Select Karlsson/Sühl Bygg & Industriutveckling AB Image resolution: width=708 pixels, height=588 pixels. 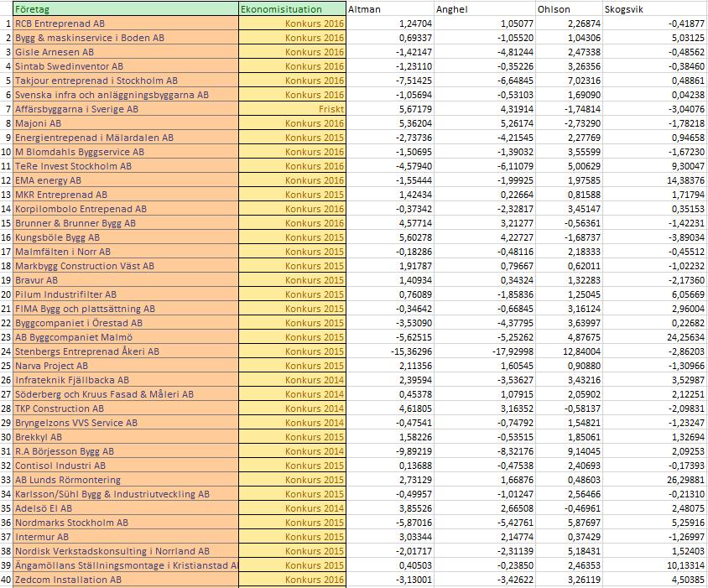[x=126, y=495]
